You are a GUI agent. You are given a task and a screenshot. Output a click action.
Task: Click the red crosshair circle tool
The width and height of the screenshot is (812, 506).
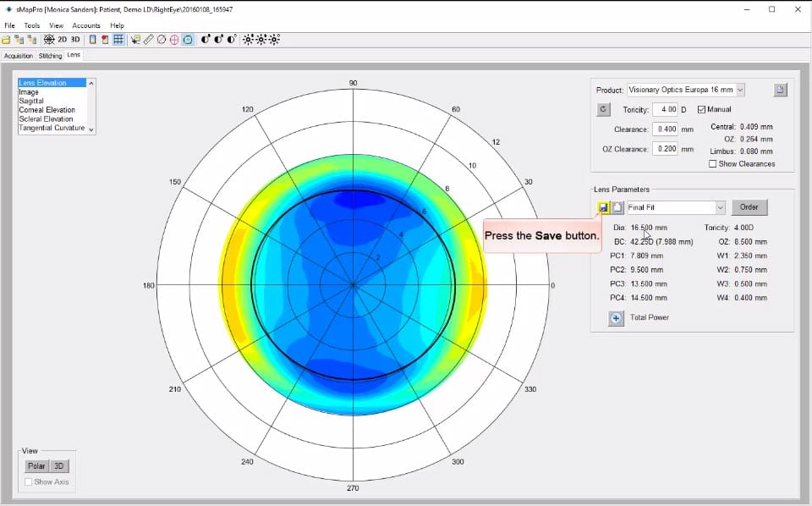coord(174,40)
